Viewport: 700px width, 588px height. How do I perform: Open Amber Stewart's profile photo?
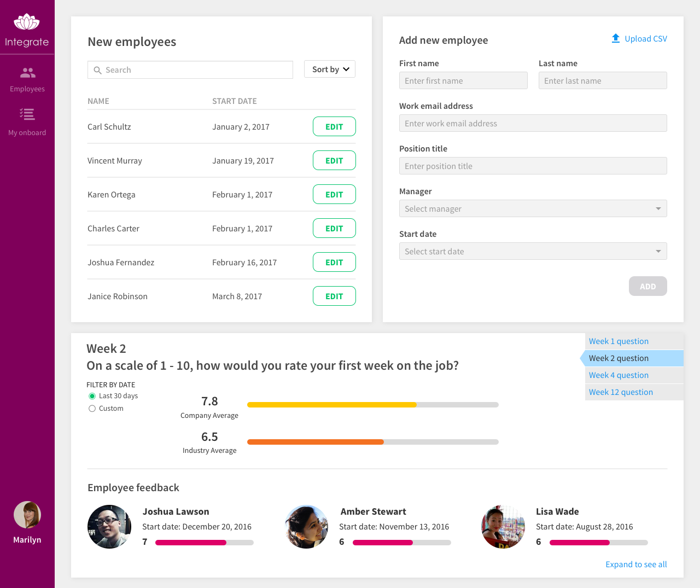pos(306,527)
